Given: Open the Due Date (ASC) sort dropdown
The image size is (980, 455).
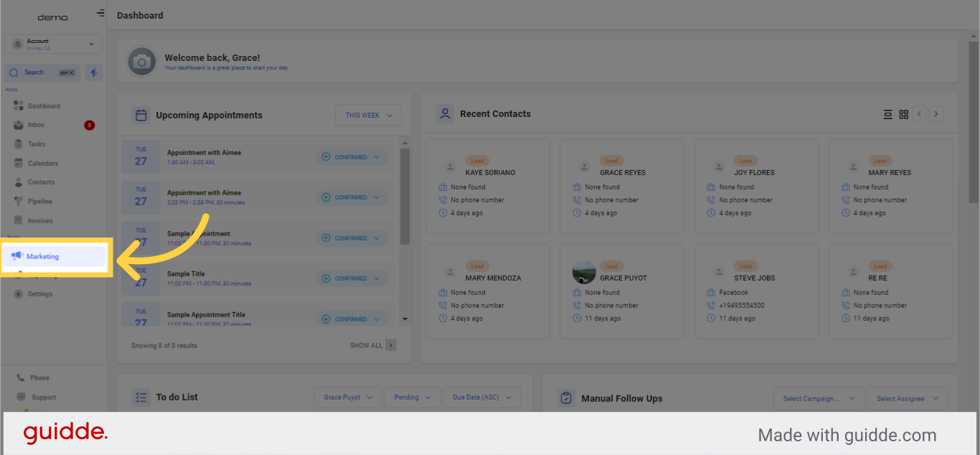Looking at the screenshot, I should click(481, 397).
